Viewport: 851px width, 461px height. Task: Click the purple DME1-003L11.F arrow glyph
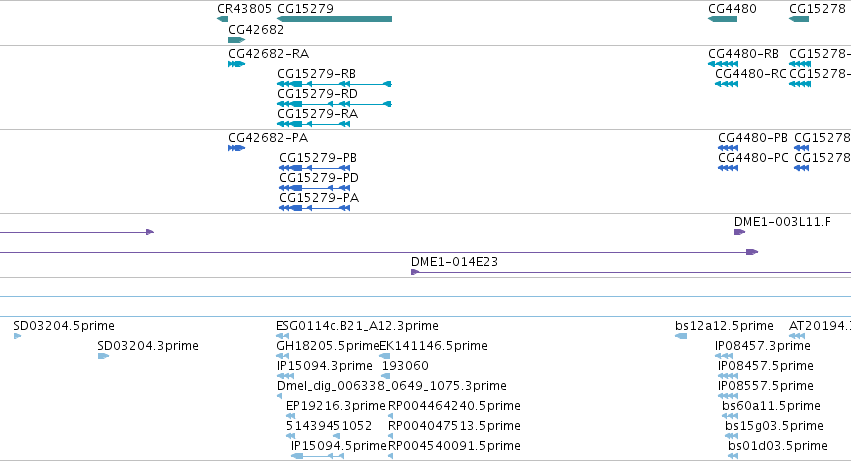[739, 232]
